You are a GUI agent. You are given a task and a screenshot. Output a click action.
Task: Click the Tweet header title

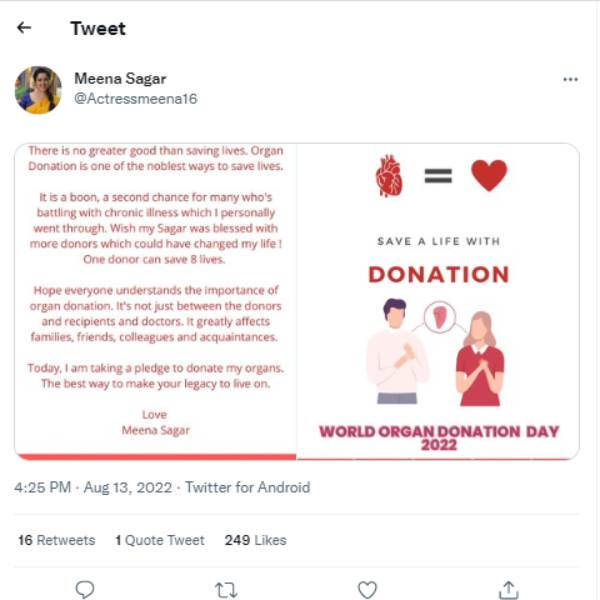[98, 28]
